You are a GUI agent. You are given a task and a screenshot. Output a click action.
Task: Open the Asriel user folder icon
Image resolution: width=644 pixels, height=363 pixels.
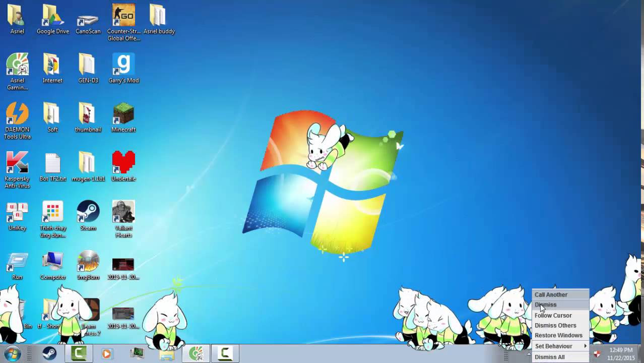click(17, 19)
